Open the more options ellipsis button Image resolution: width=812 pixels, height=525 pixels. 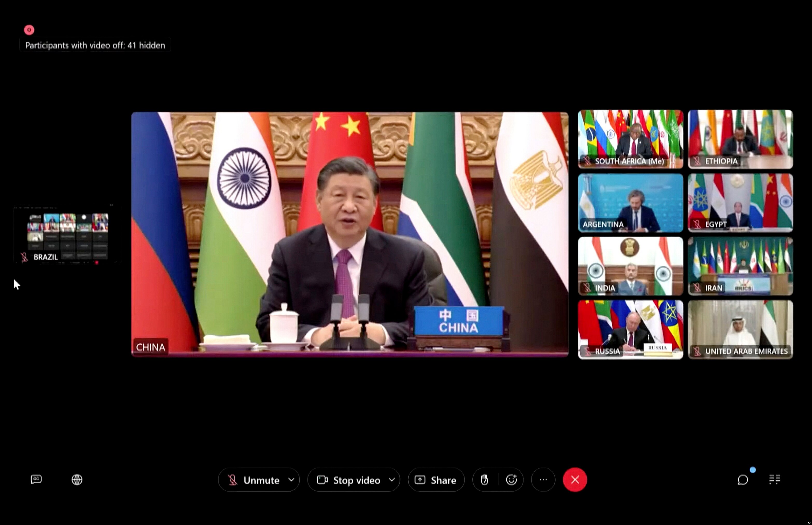543,480
